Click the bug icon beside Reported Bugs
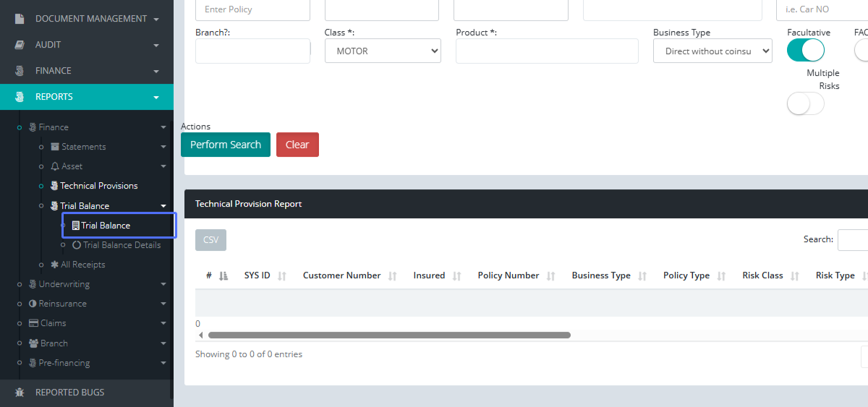This screenshot has height=407, width=868. click(20, 393)
